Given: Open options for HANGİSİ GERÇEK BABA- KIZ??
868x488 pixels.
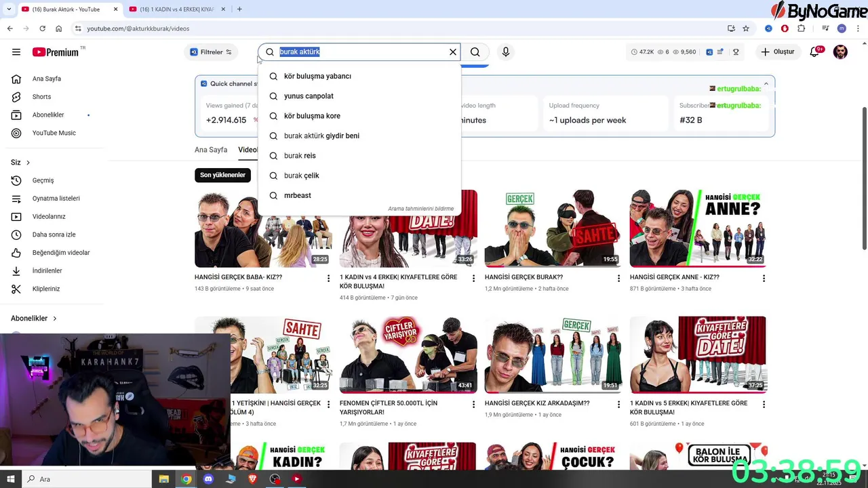Looking at the screenshot, I should click(x=328, y=279).
